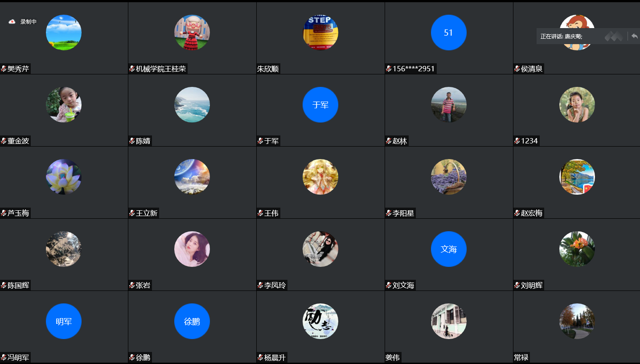Select the blue 于军 initials avatar

point(320,105)
